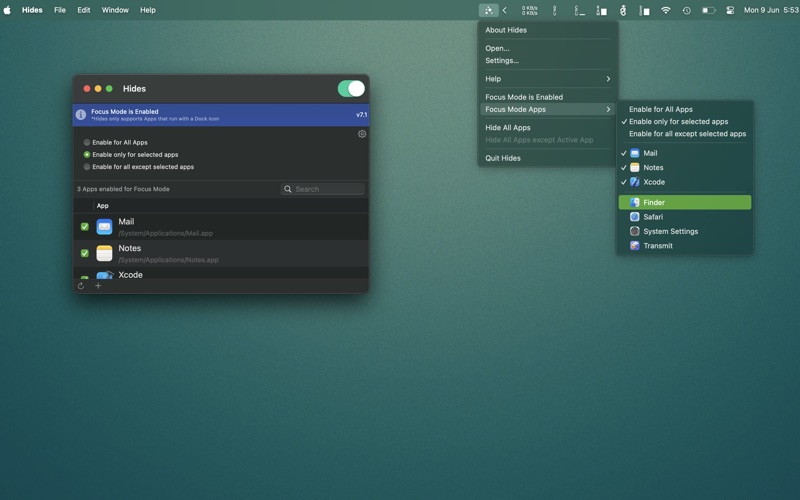The image size is (800, 500).
Task: Expand the Help submenu arrow
Action: [x=608, y=79]
